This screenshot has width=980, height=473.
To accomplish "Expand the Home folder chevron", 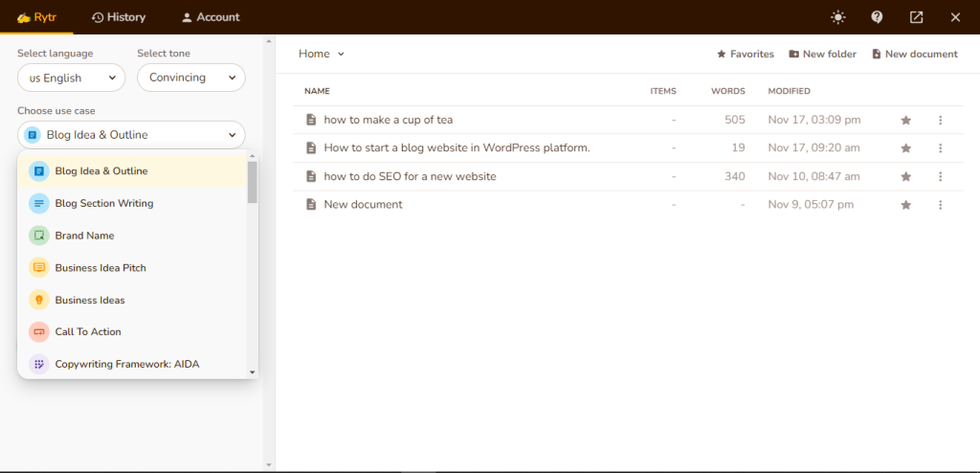I will point(342,55).
